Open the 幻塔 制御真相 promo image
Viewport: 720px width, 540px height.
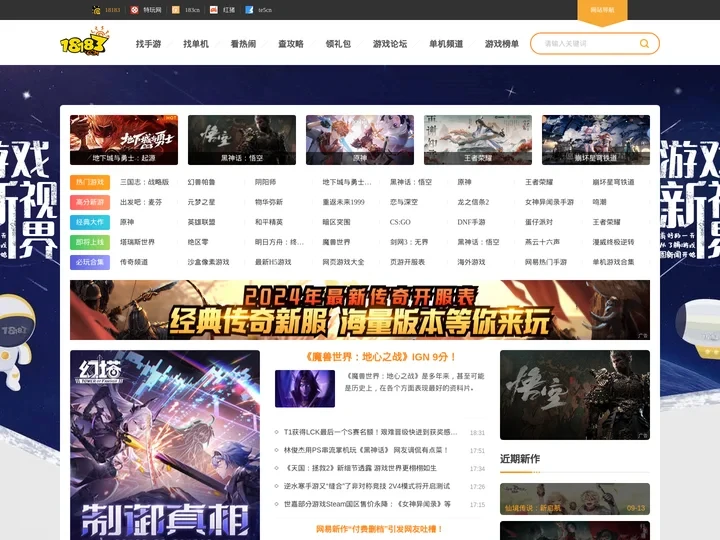pos(165,445)
